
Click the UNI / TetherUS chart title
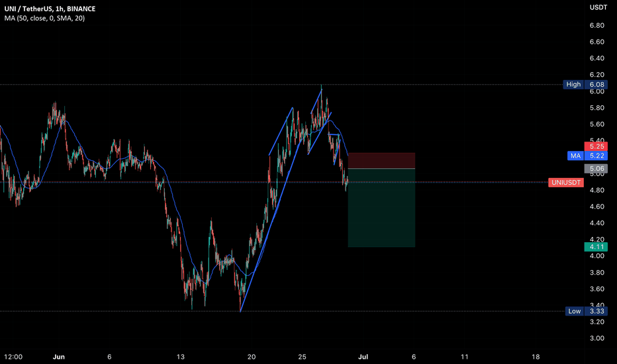(x=50, y=9)
